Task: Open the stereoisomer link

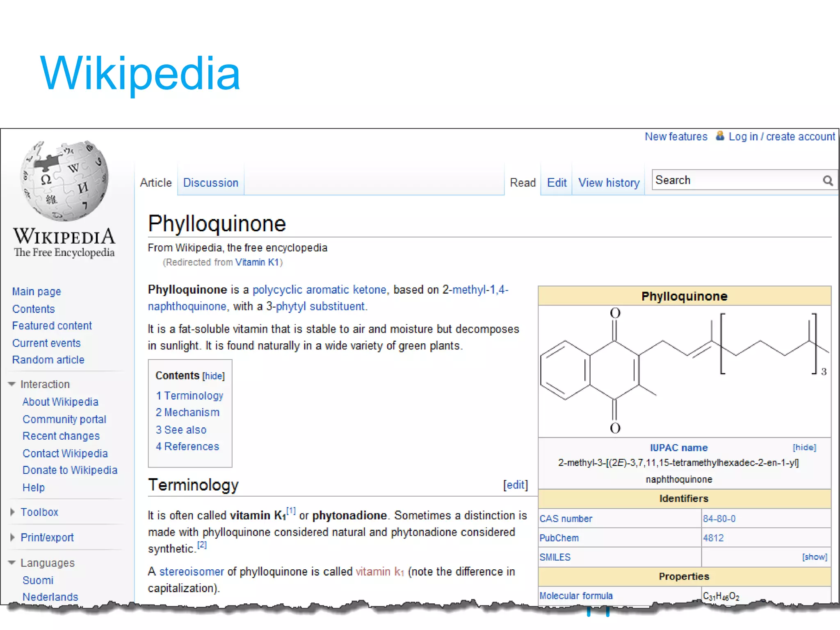Action: coord(192,572)
